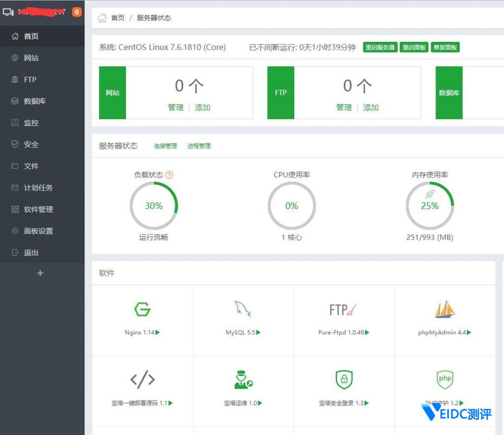Select 软件管理 from the sidebar

click(38, 210)
